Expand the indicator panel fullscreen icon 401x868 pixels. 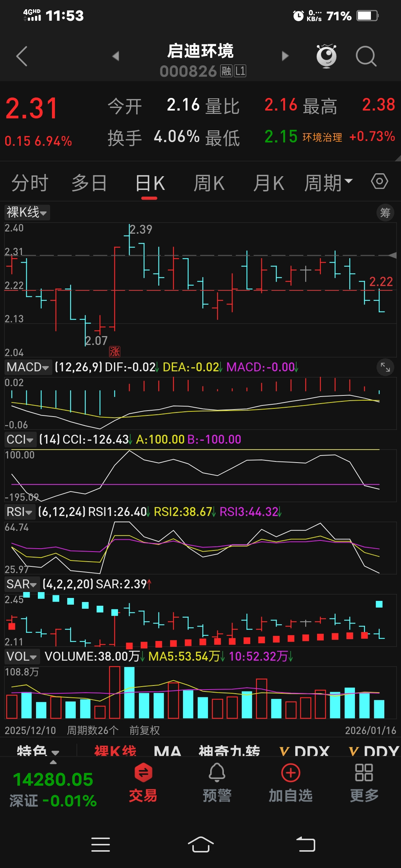(385, 367)
